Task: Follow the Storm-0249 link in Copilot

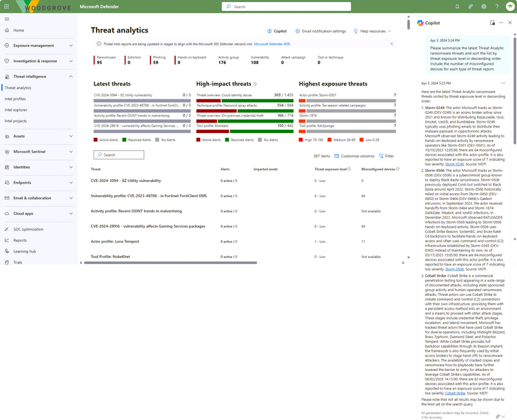Action: (454, 164)
